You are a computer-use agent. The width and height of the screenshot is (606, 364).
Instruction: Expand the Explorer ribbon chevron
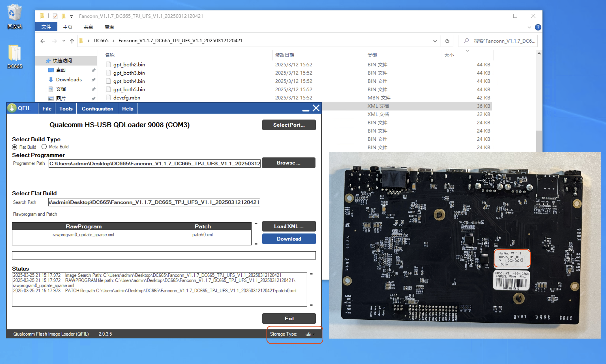[529, 27]
